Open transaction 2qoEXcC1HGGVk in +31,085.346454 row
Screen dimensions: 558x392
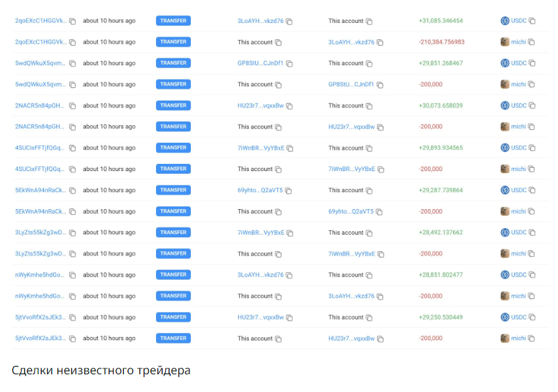pyautogui.click(x=41, y=20)
